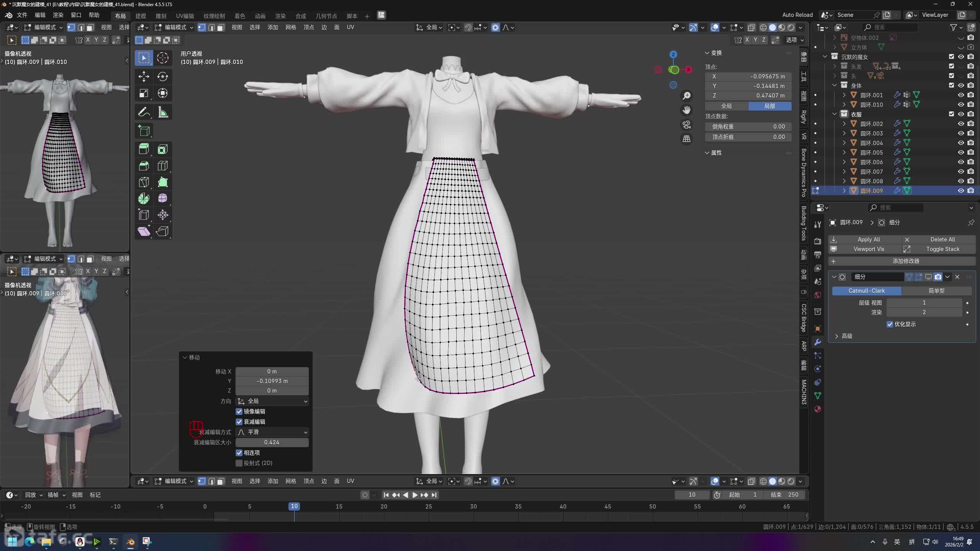Activate the Loop Cut tool

pyautogui.click(x=162, y=166)
